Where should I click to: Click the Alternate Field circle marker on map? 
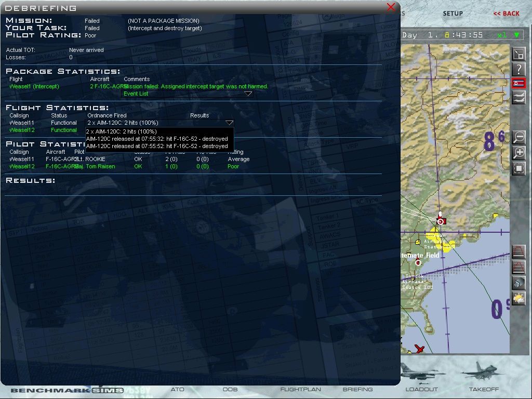[x=418, y=262]
